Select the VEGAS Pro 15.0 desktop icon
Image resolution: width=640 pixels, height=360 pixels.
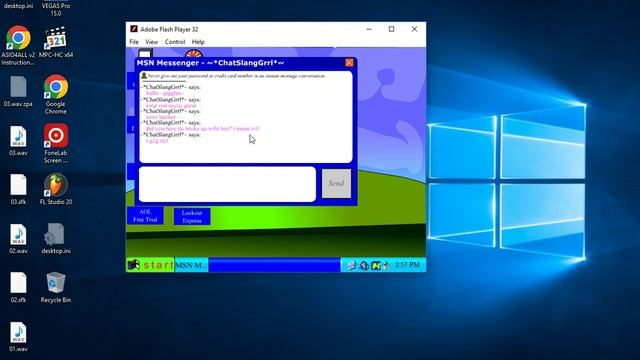point(56,8)
